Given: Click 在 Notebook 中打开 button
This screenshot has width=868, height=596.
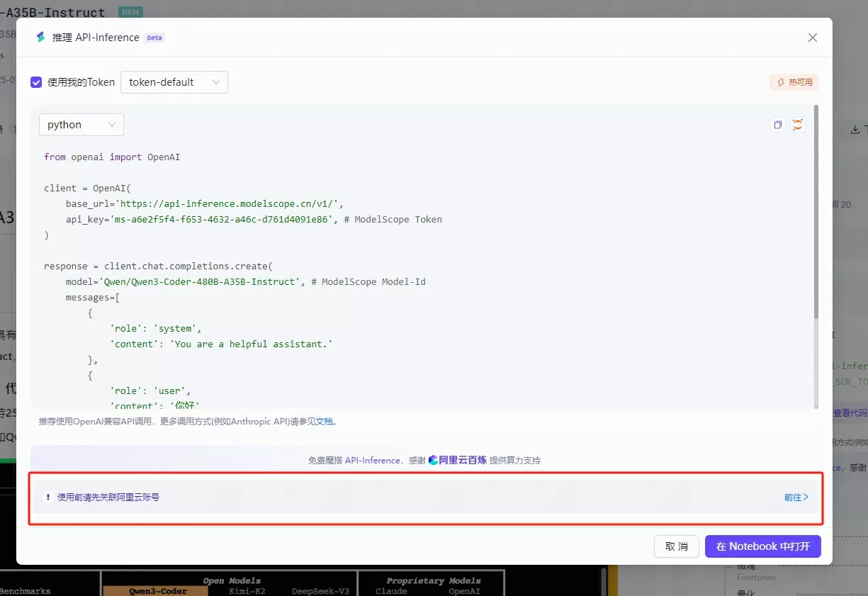Looking at the screenshot, I should [763, 546].
